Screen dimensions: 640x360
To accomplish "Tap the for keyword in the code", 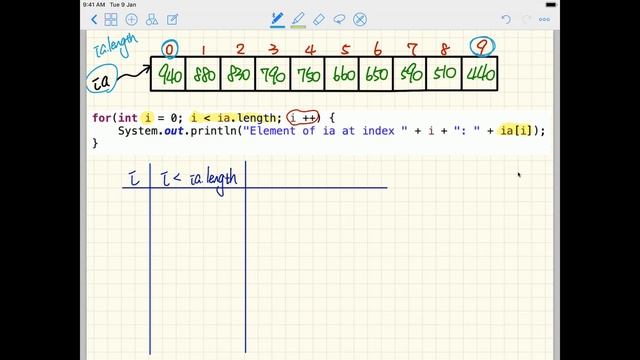I will click(x=102, y=118).
